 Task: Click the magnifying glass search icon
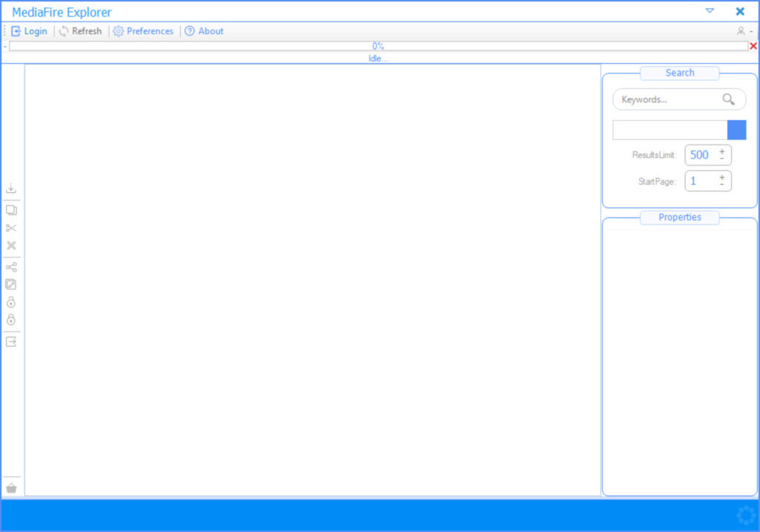(729, 99)
